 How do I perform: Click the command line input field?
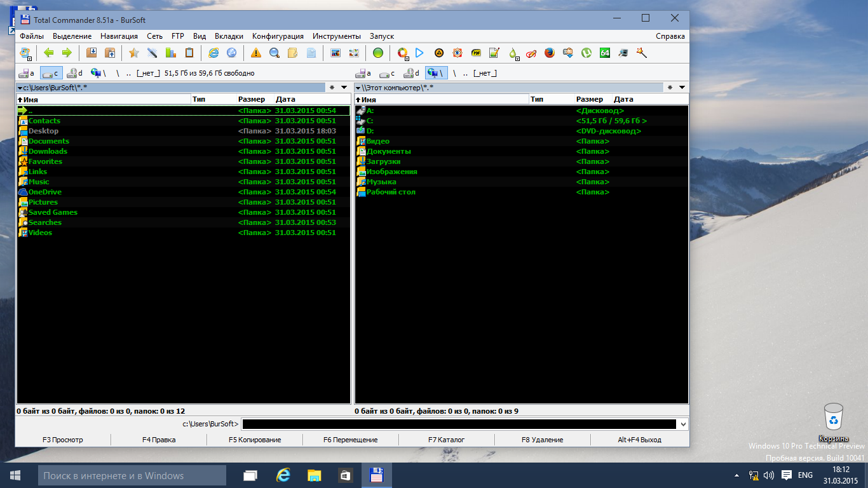click(x=459, y=424)
